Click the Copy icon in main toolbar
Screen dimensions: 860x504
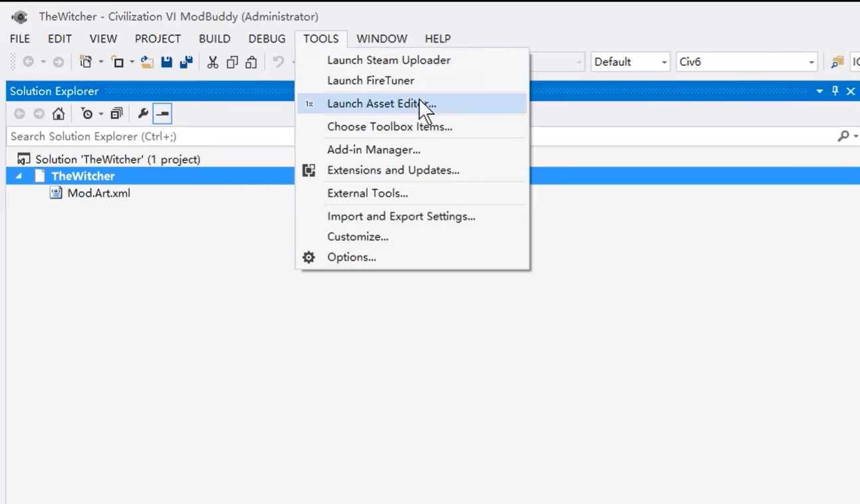point(232,62)
